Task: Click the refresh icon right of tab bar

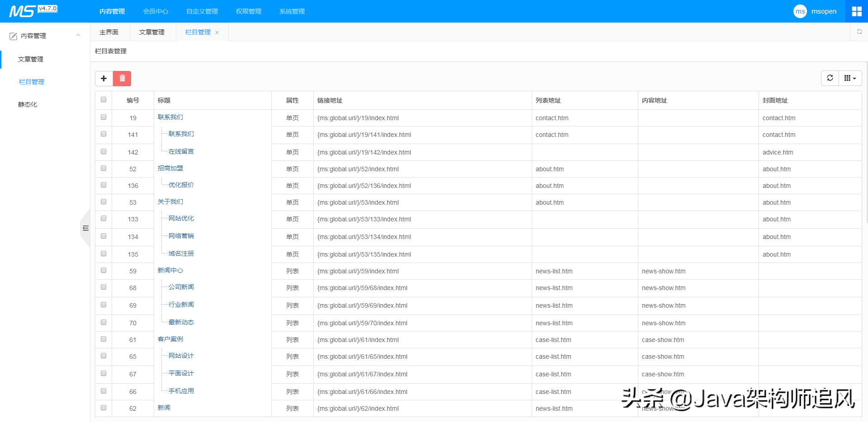Action: [859, 32]
